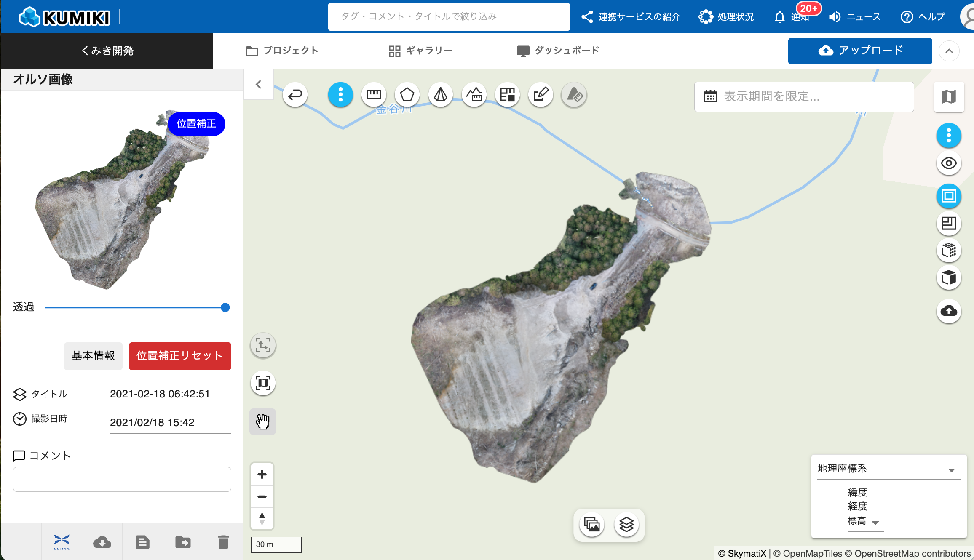The image size is (974, 560).
Task: Toggle the orthoimage frame layer button
Action: (x=949, y=196)
